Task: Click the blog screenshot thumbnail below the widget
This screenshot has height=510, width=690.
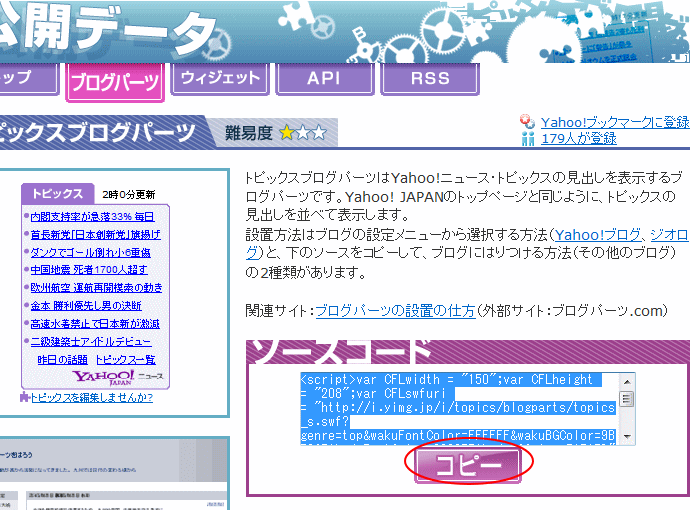Action: tap(114, 473)
